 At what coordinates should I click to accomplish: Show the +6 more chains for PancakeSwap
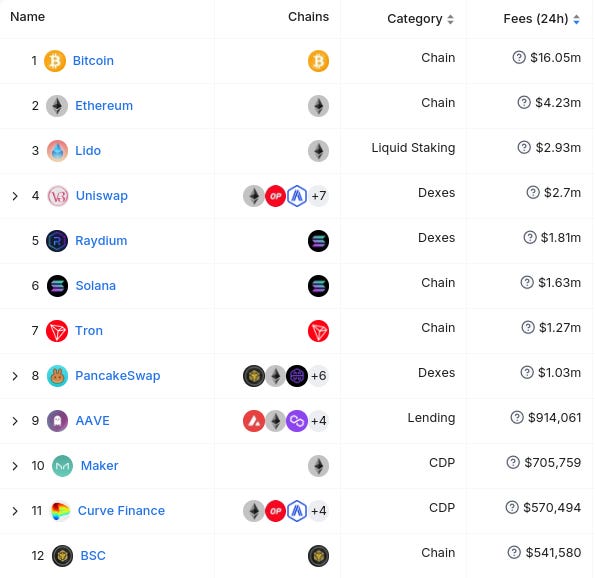(318, 376)
